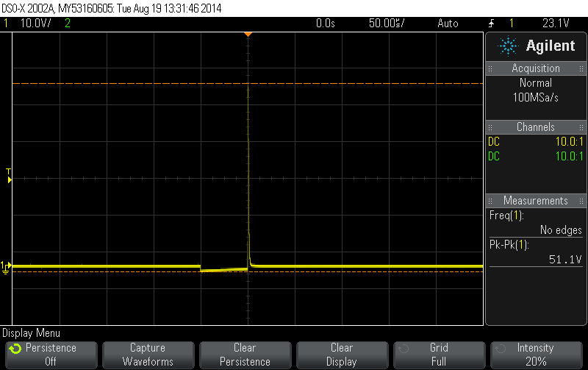This screenshot has height=370, width=588.
Task: Click the lower orange dashed cursor line
Action: (248, 271)
